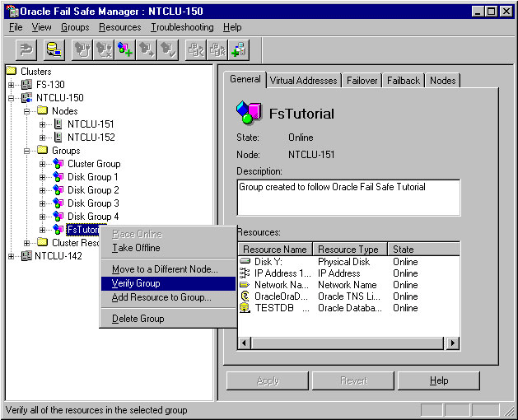Expand the NTCLU-152 node

(x=42, y=138)
